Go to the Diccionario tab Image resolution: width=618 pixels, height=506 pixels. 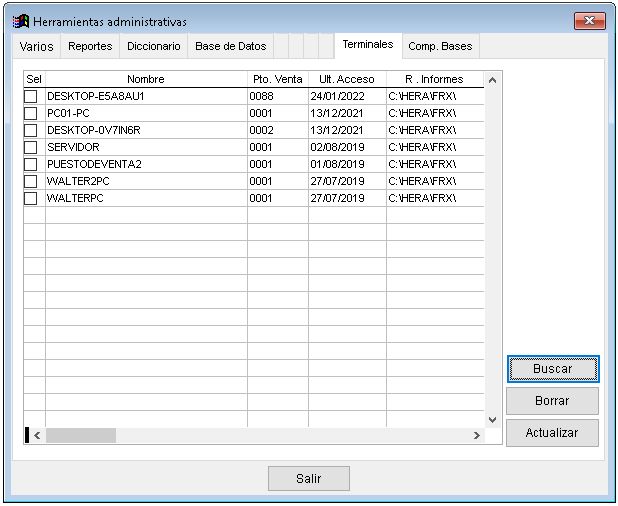154,47
